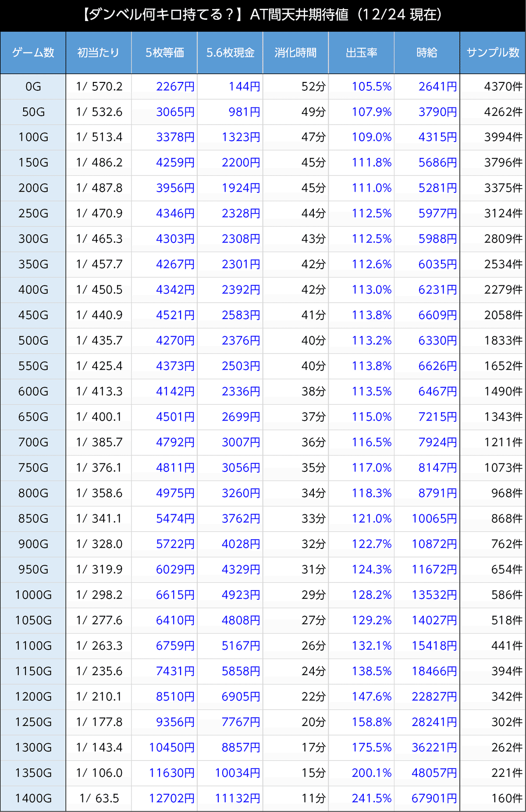526x812 pixels.
Task: Click the 1/ 328.0 cell
Action: point(99,545)
